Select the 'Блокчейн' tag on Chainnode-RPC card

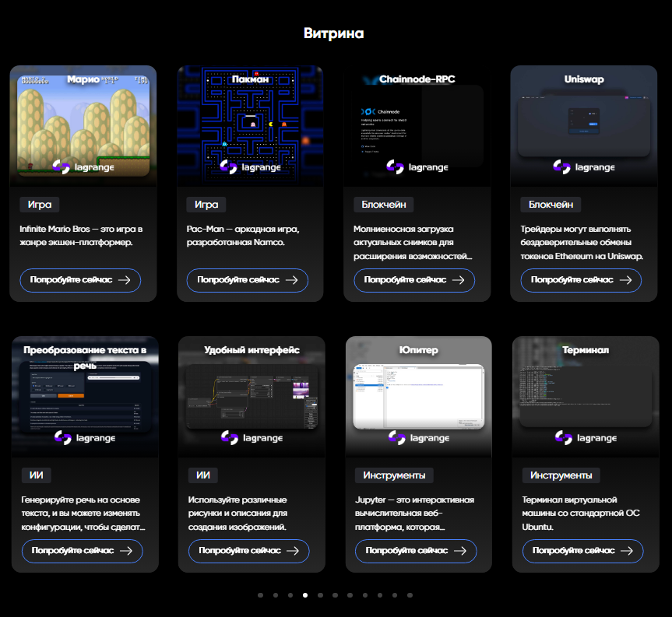[x=383, y=205]
